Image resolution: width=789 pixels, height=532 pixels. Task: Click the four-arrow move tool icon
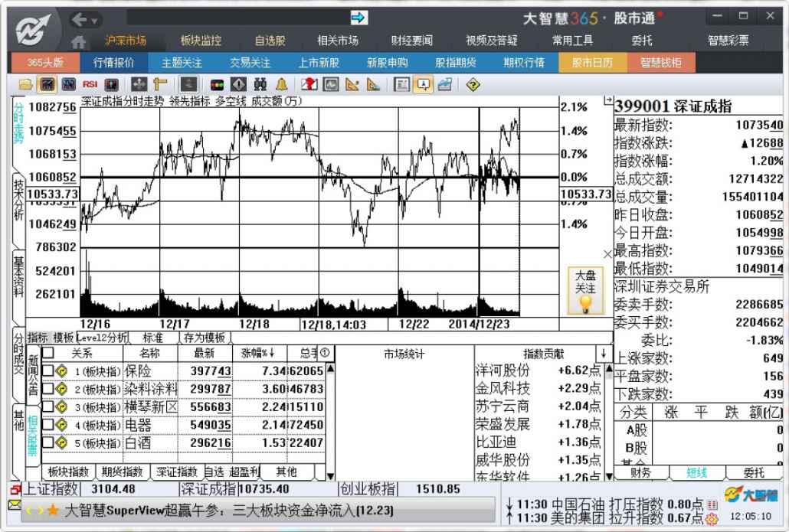tap(139, 84)
